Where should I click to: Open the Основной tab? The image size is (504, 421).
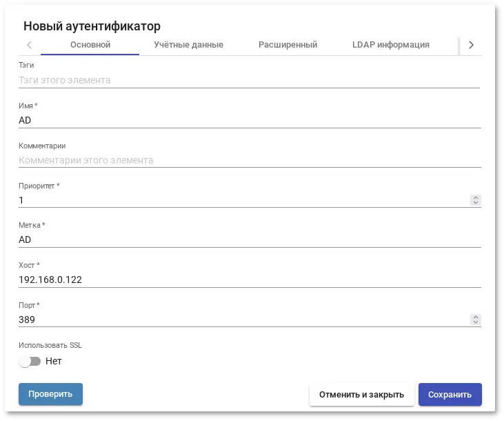[x=90, y=45]
